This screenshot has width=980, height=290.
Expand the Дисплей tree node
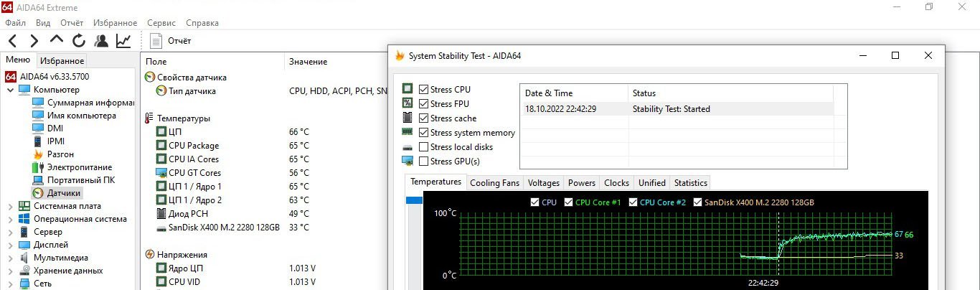pos(10,245)
